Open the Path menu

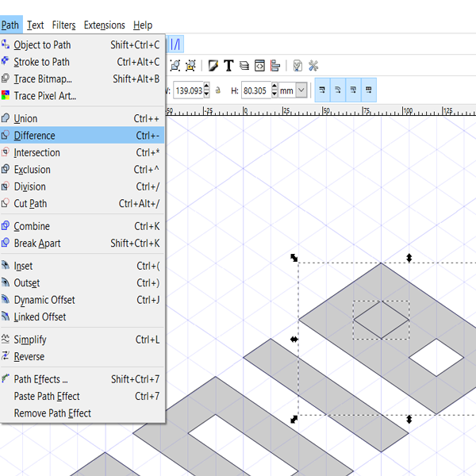[10, 25]
